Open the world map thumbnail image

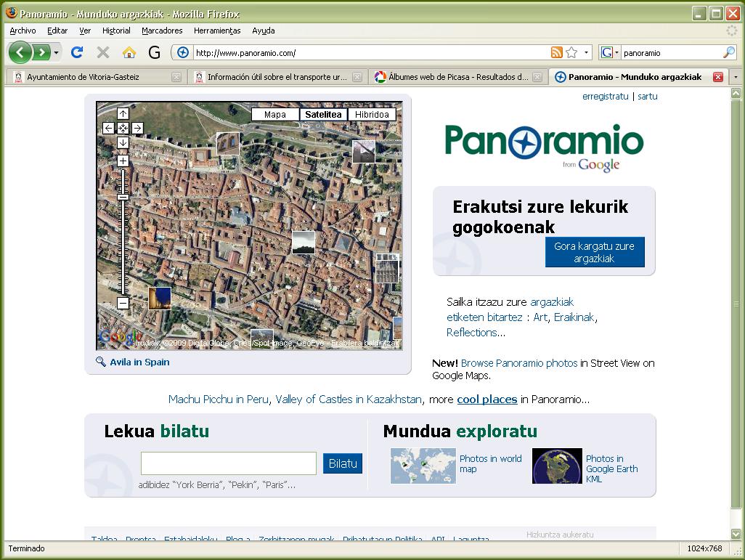423,466
